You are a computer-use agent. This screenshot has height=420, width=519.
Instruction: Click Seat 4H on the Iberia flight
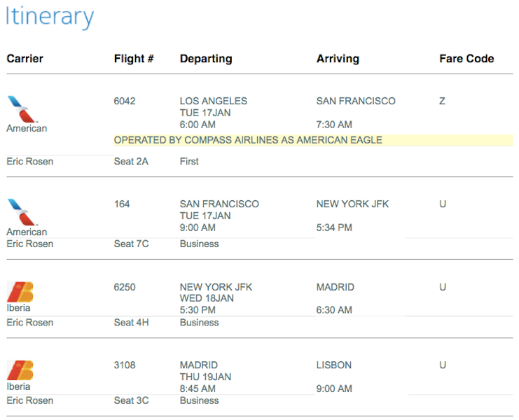131,323
